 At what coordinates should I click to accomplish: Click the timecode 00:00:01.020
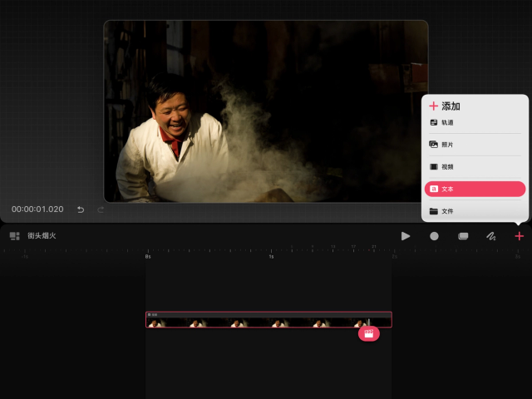pos(37,209)
